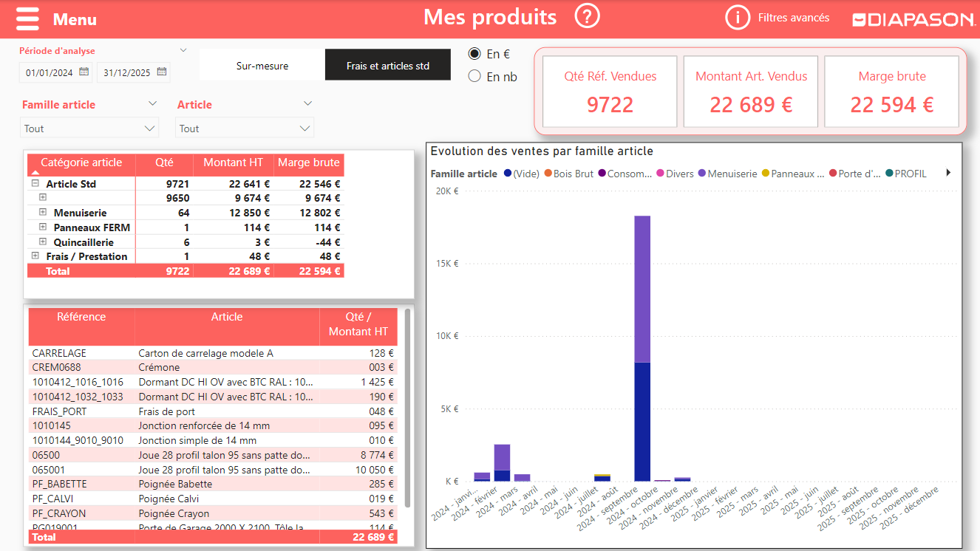Viewport: 980px width, 551px height.
Task: Select the CARRELAGE reference row
Action: point(213,353)
